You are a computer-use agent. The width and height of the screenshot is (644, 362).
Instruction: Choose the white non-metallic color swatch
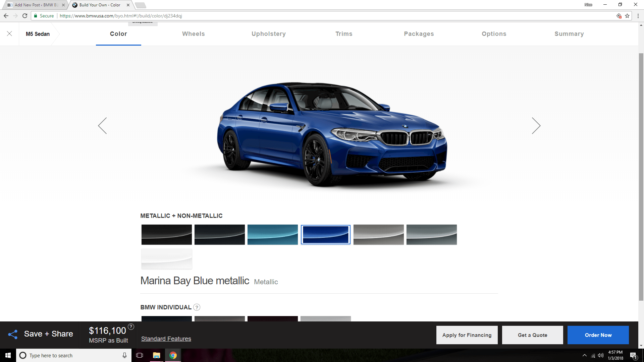[166, 259]
